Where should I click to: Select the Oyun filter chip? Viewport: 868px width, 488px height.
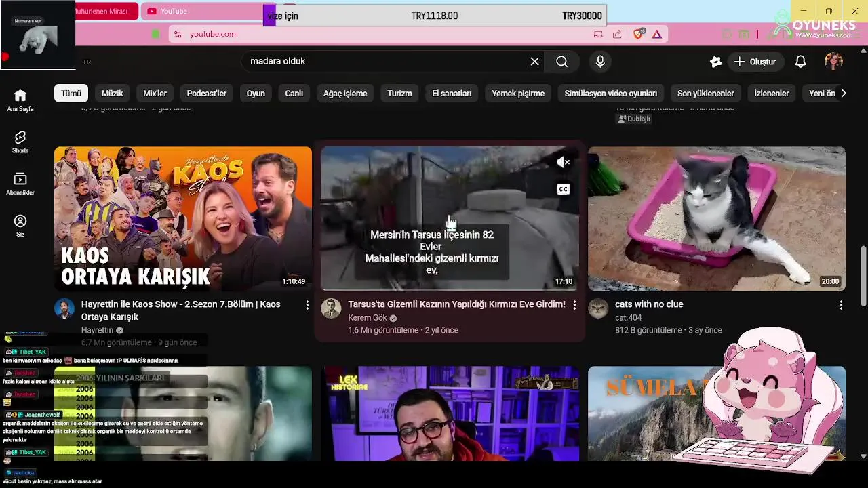click(256, 94)
